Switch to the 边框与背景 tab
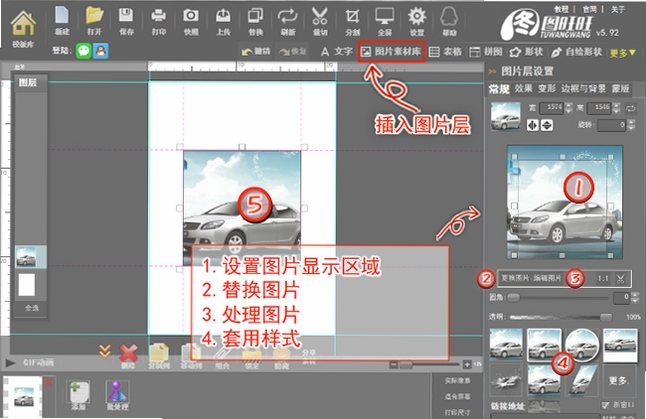Viewport: 646px width, 419px height. (583, 89)
